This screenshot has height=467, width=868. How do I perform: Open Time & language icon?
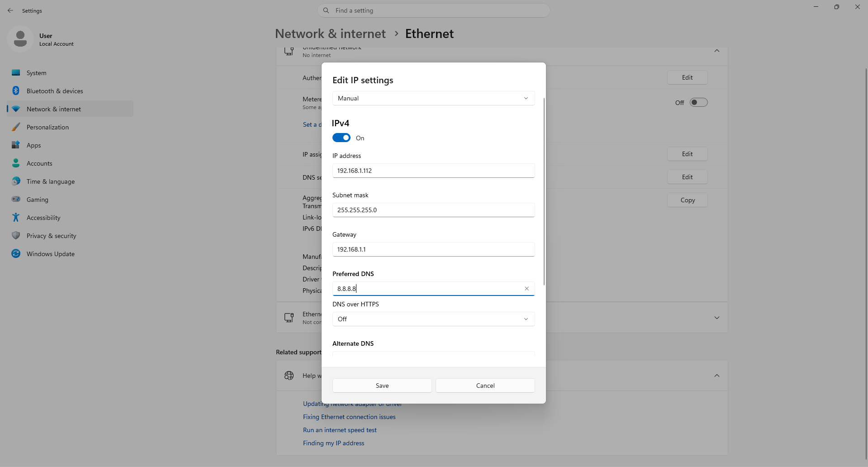[x=16, y=181]
